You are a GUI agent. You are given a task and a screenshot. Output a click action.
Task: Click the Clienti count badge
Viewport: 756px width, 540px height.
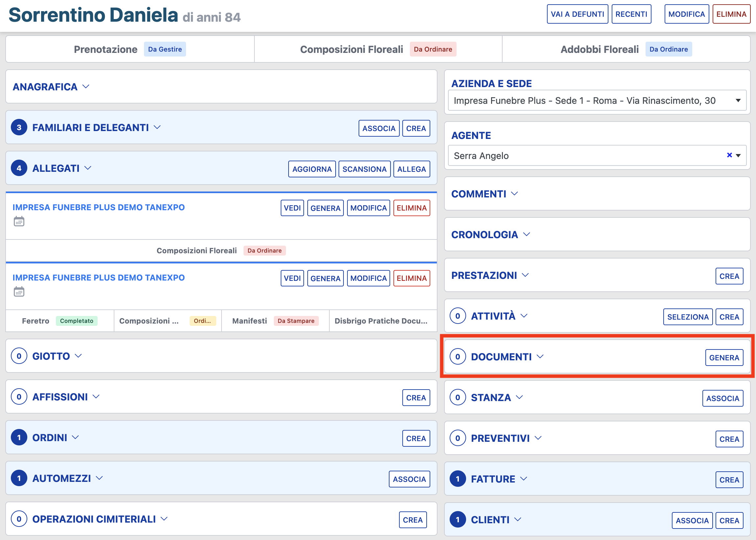pyautogui.click(x=458, y=519)
